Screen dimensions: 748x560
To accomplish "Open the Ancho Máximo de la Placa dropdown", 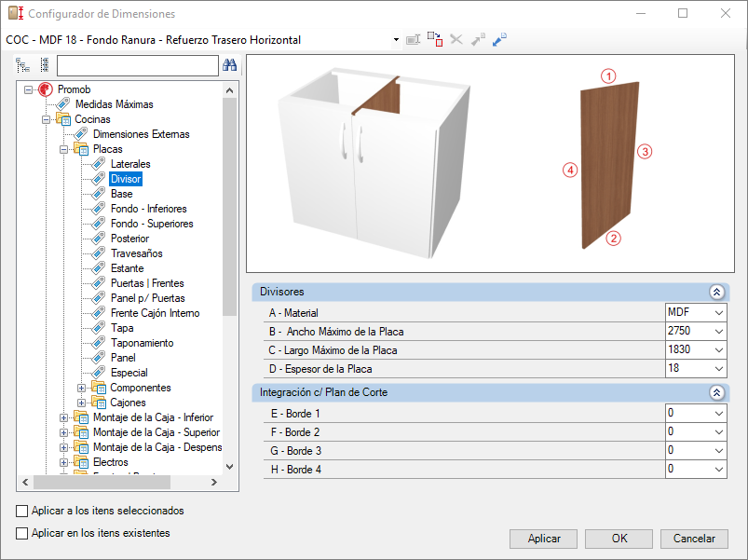I will click(719, 332).
